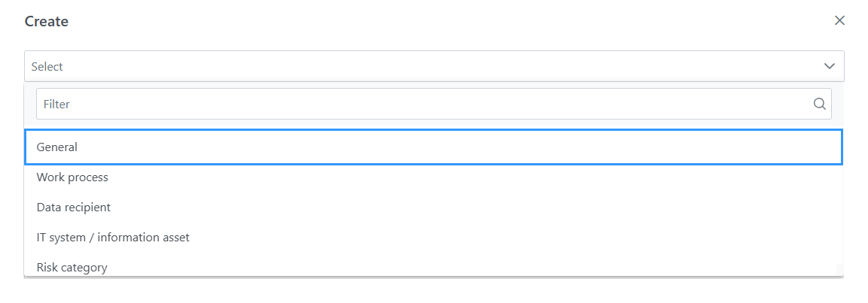This screenshot has width=868, height=303.
Task: Choose IT system / information asset
Action: coord(434,237)
